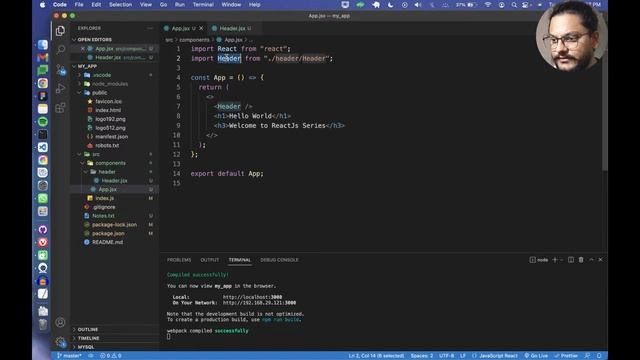
Task: Open package.json in file tree
Action: [x=108, y=233]
